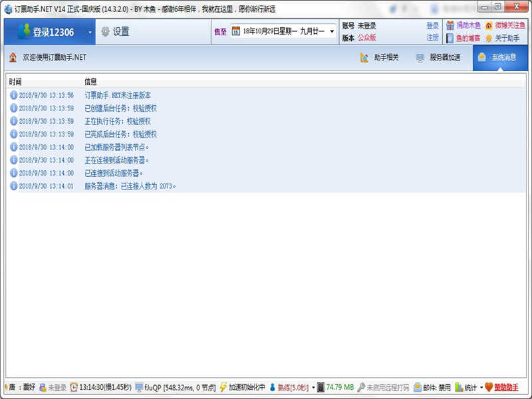This screenshot has width=532, height=399.
Task: Switch to the 服务器加速 tab
Action: click(438, 58)
